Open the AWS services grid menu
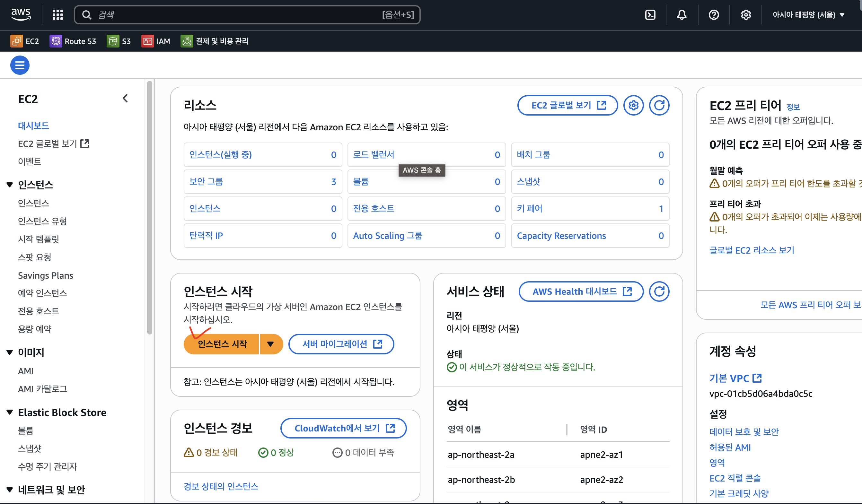 (57, 15)
